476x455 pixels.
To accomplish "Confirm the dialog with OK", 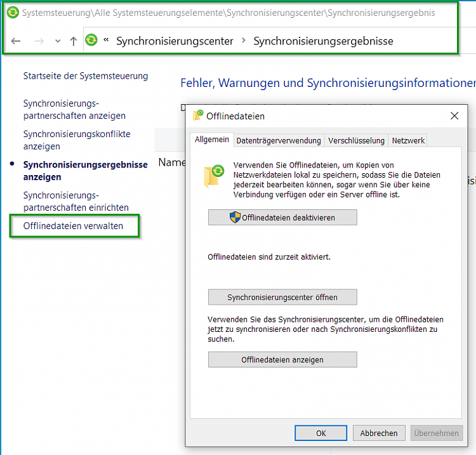I will click(x=321, y=433).
